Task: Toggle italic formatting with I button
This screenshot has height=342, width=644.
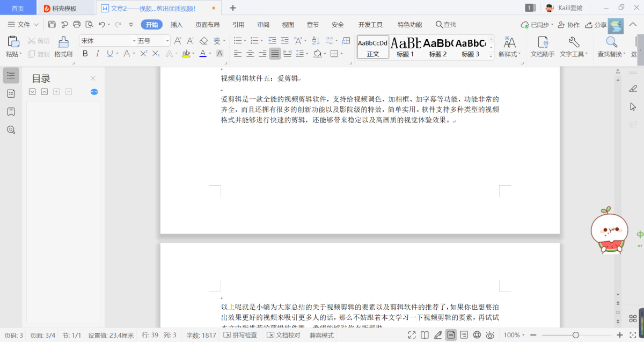Action: 97,53
